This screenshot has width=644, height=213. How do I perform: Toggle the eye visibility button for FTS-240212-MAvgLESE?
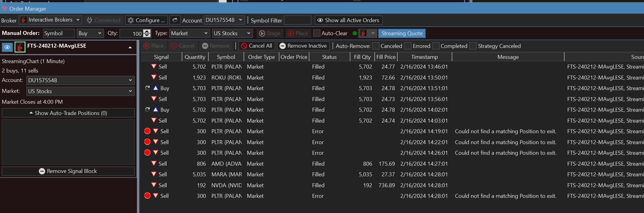(x=7, y=47)
